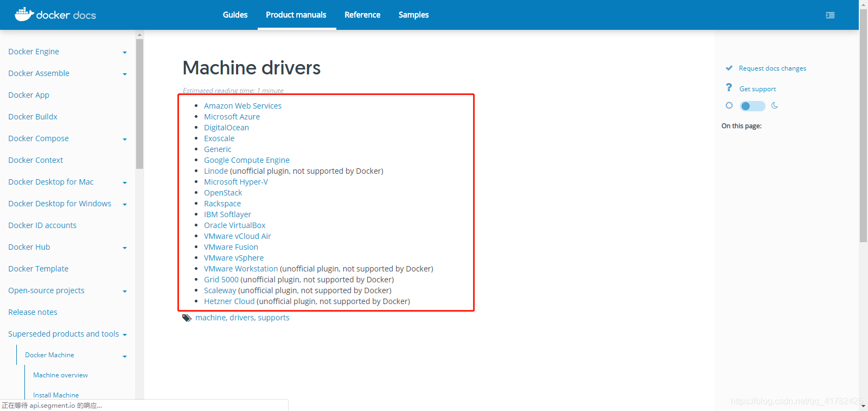868x411 pixels.
Task: Expand the Docker Compose section arrow
Action: tap(125, 140)
